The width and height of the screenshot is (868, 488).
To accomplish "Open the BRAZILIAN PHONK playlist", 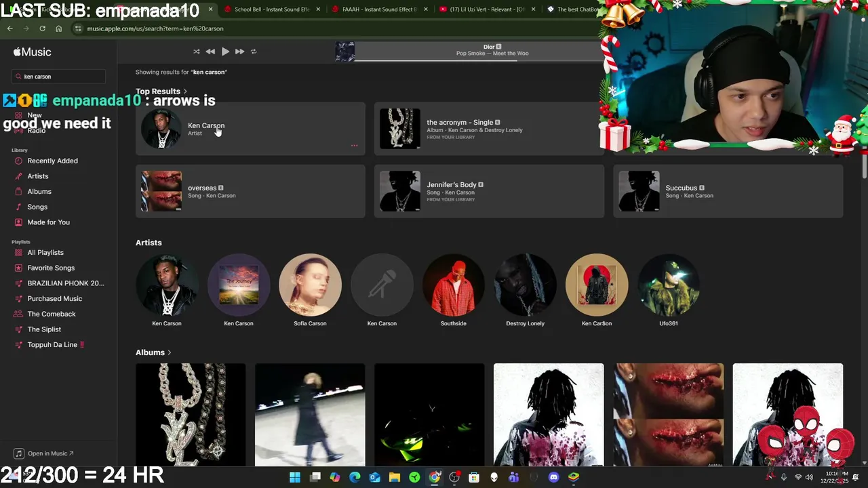I will point(65,283).
